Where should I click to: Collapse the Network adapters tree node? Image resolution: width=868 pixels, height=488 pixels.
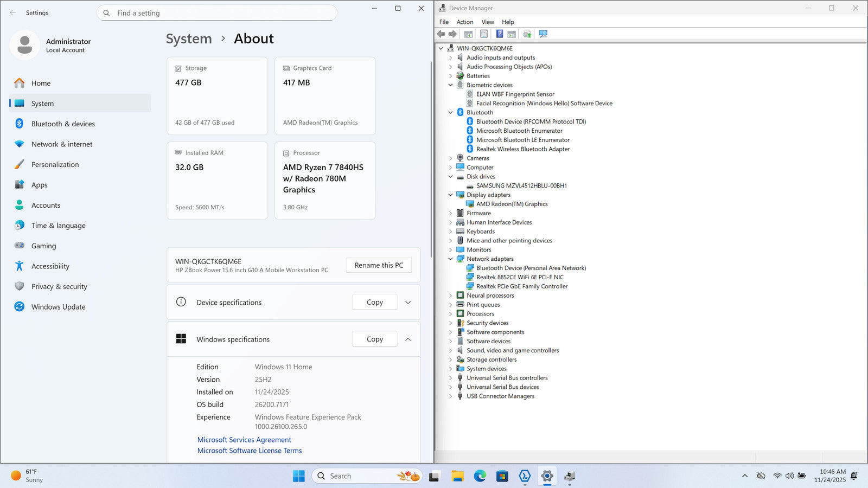point(450,259)
